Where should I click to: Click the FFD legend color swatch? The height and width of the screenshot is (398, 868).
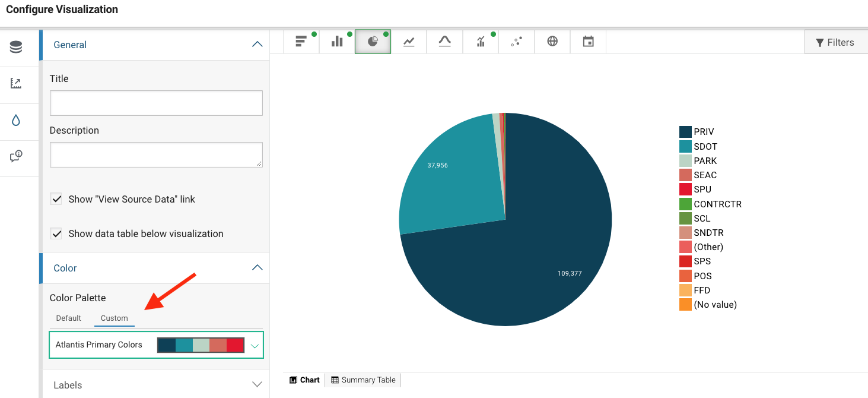(x=685, y=290)
